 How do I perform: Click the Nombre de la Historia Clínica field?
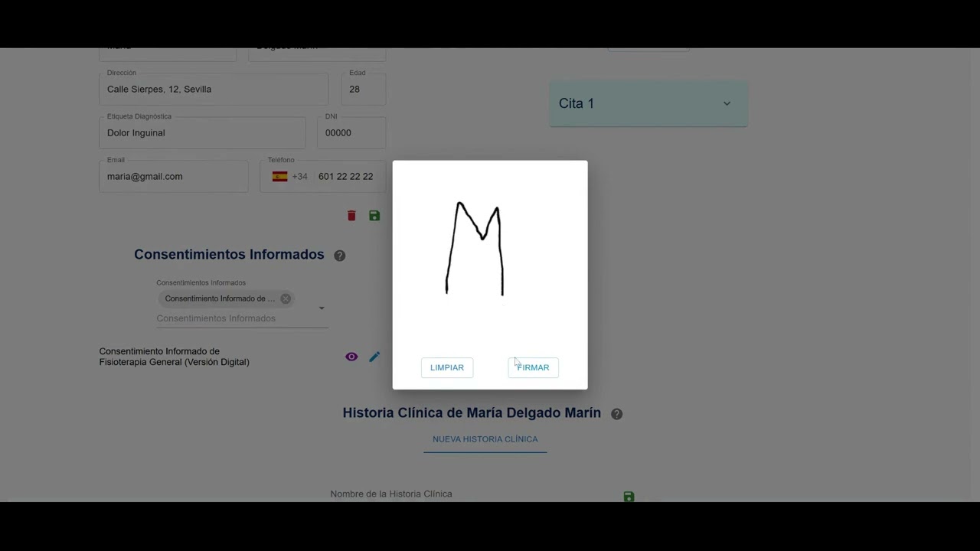tap(472, 494)
